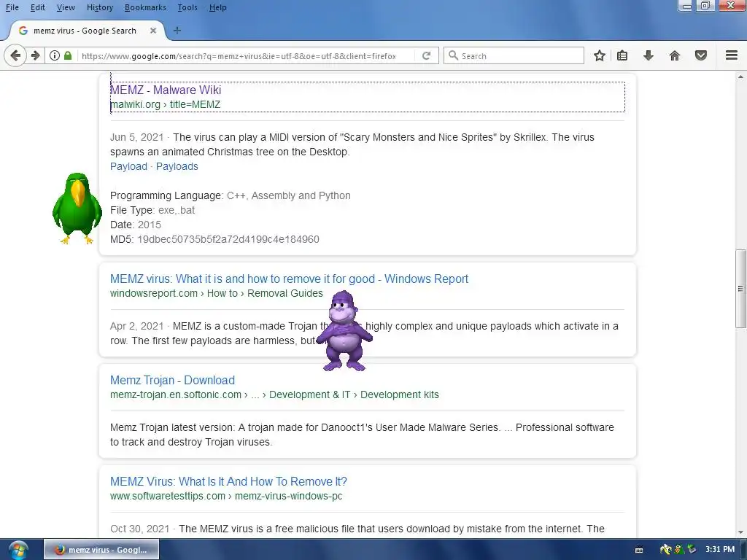Open MEMZ - Malware Wiki result
747x560 pixels.
(x=166, y=90)
